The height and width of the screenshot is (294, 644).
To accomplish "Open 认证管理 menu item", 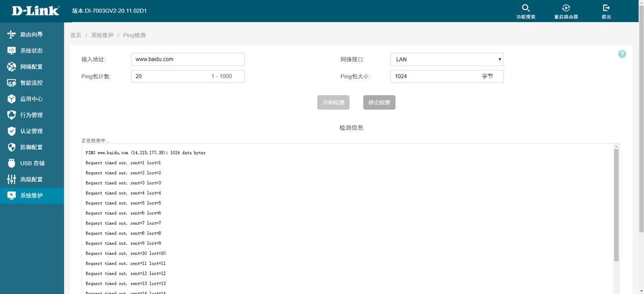I will [32, 131].
